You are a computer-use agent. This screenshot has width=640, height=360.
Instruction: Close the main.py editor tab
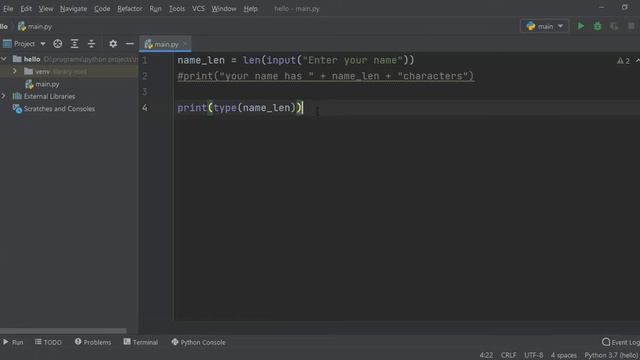point(185,43)
